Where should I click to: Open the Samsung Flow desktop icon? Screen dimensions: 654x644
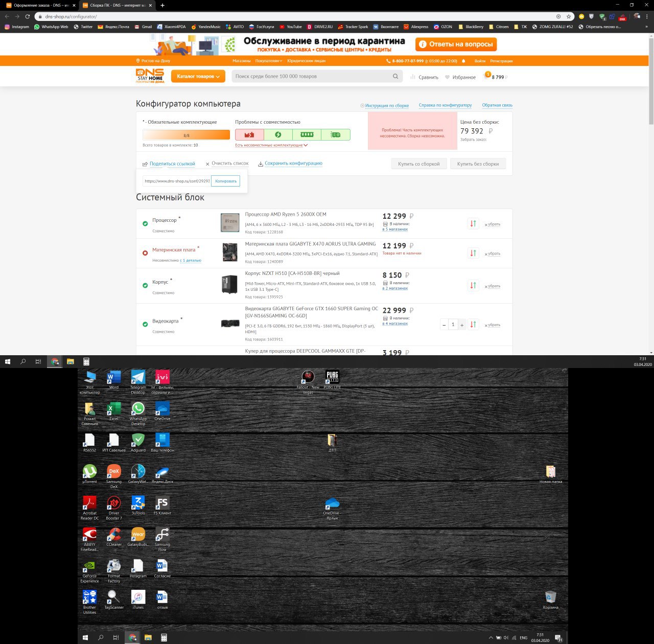coord(162,539)
